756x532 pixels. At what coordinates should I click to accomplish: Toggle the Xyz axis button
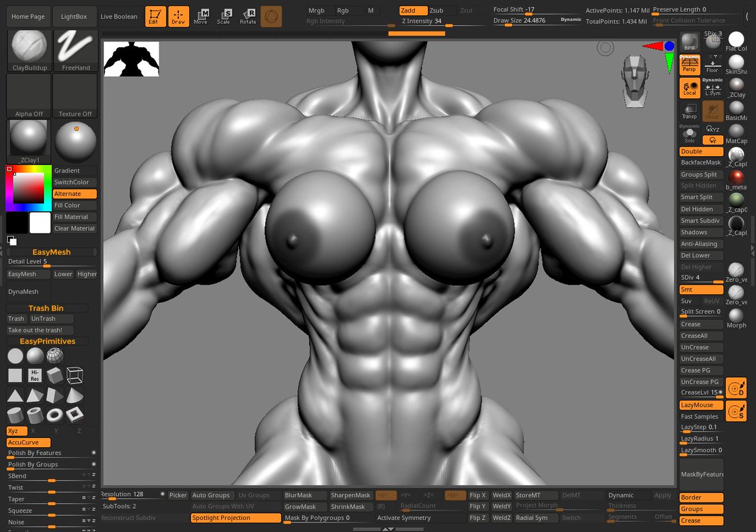16,431
